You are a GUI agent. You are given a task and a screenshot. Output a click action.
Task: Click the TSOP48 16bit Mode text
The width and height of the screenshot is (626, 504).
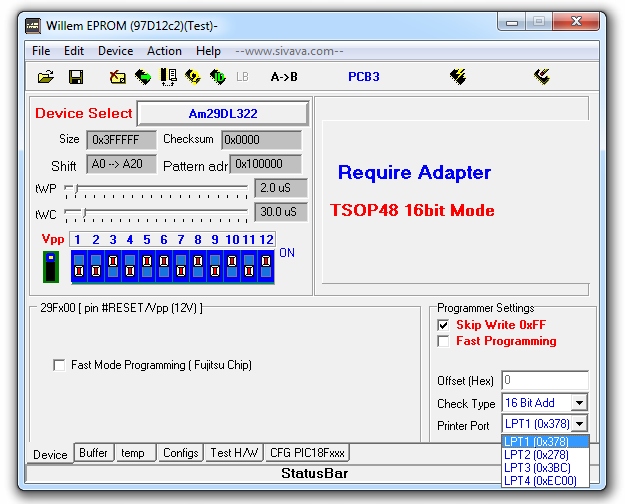[x=412, y=210]
